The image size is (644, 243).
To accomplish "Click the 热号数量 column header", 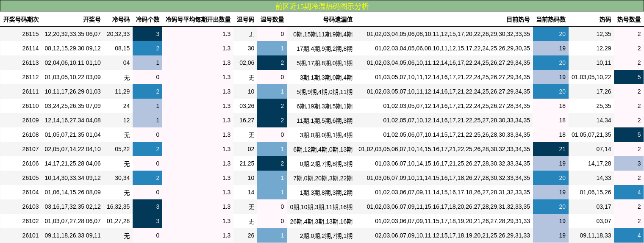I will tap(629, 19).
